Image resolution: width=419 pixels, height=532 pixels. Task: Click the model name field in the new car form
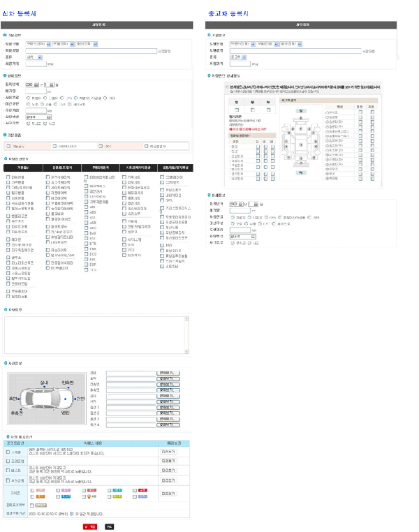91,51
